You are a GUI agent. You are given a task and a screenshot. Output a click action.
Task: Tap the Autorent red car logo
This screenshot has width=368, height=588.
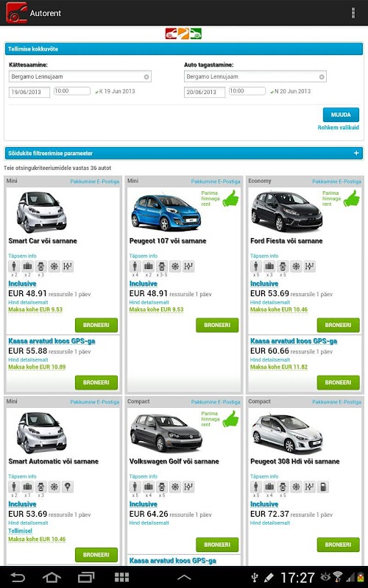(x=16, y=12)
